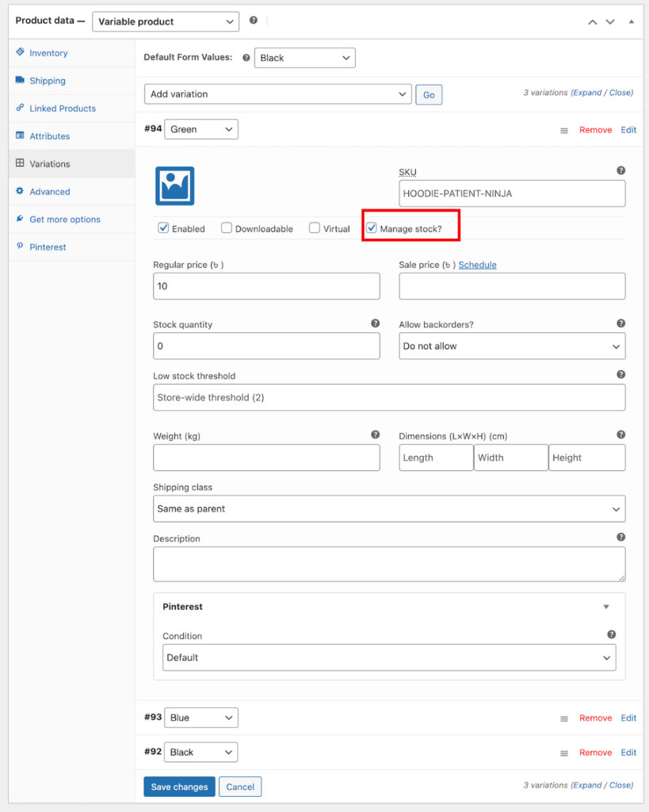Click the Description help icon

coord(621,537)
